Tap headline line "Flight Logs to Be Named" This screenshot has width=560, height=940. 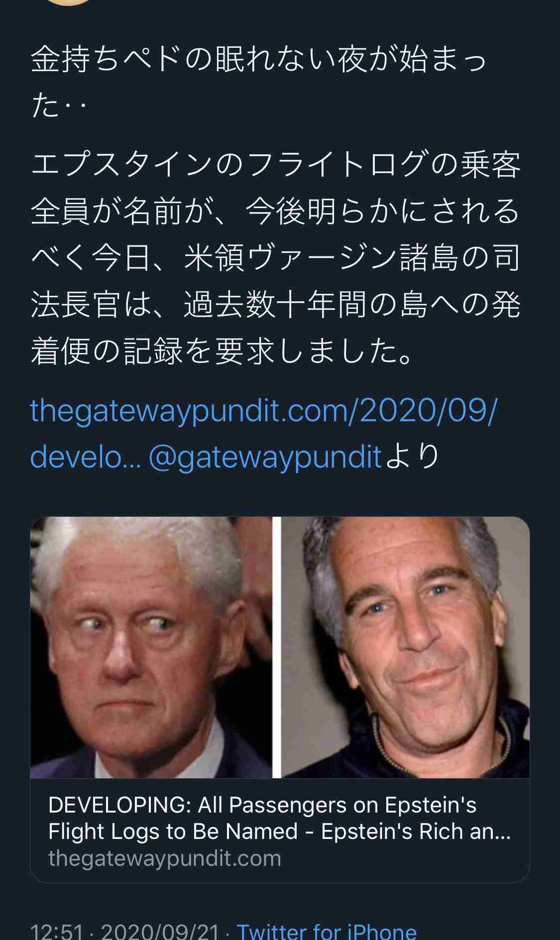(173, 831)
